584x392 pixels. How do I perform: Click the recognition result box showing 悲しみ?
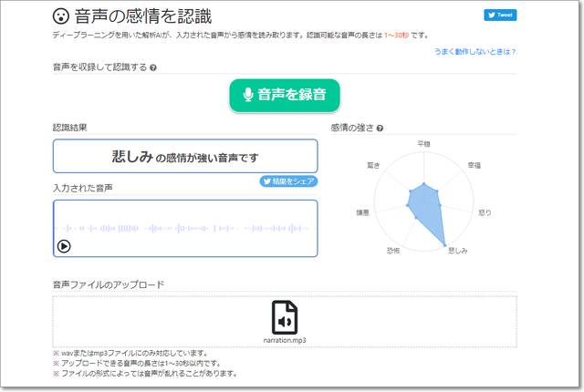click(x=185, y=156)
